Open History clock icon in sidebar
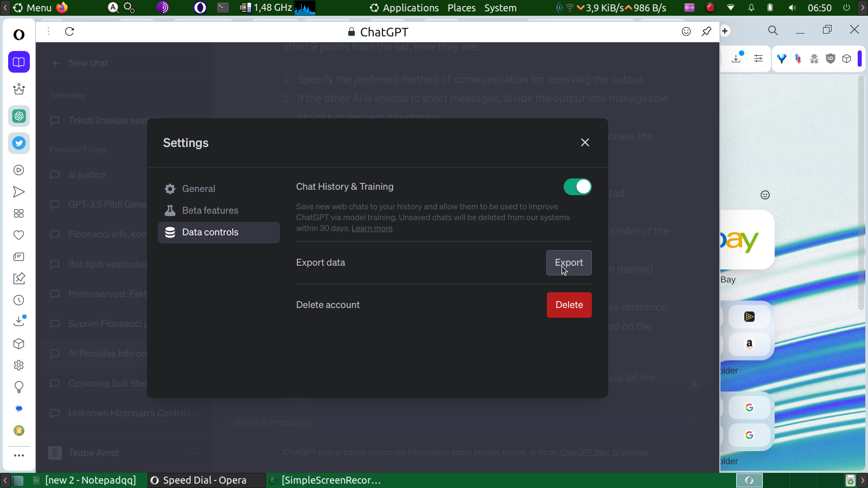Viewport: 868px width, 488px height. 19,300
